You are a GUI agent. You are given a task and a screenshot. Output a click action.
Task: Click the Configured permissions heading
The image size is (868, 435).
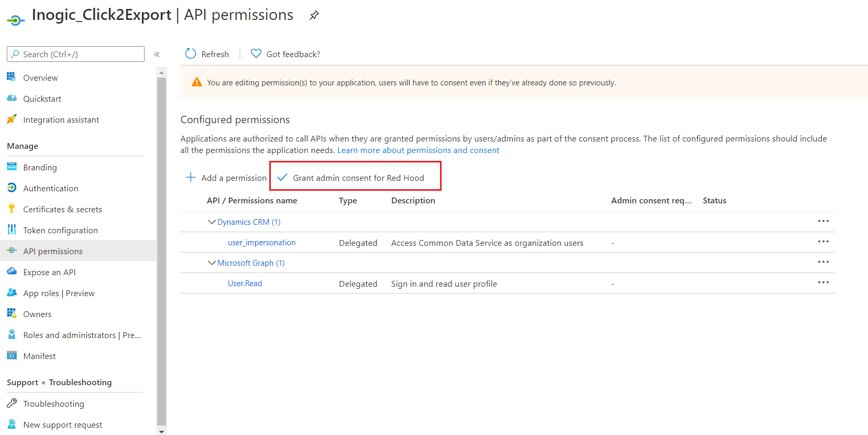[x=235, y=119]
